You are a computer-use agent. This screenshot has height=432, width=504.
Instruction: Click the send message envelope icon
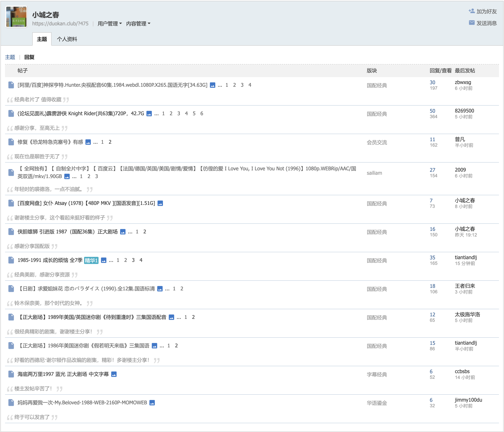pyautogui.click(x=472, y=23)
